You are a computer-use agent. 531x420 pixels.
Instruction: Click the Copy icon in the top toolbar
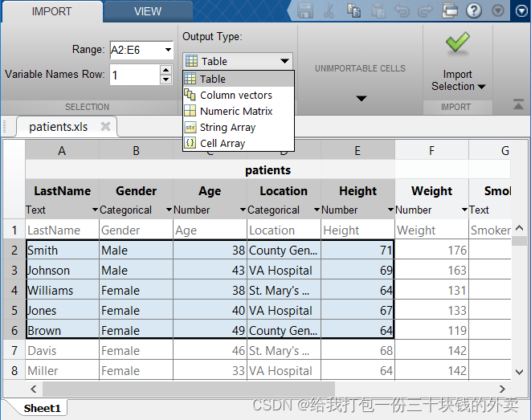point(353,10)
